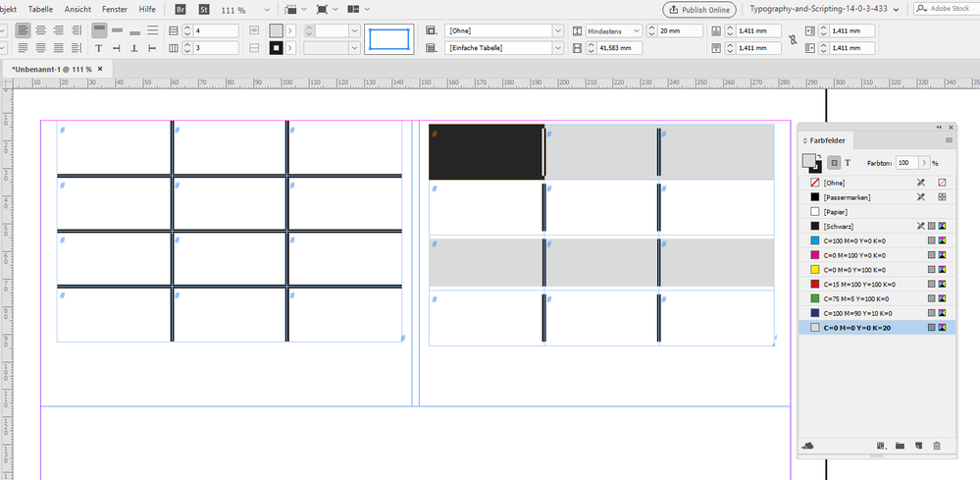Collapse the Farbfelder panel to icons
This screenshot has width=980, height=480.
click(x=939, y=127)
